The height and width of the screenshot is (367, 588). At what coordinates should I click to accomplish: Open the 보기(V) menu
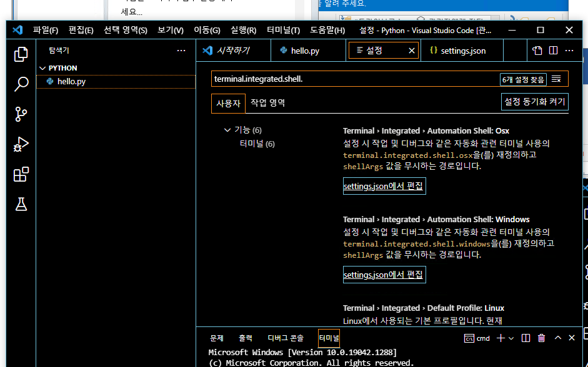click(170, 30)
